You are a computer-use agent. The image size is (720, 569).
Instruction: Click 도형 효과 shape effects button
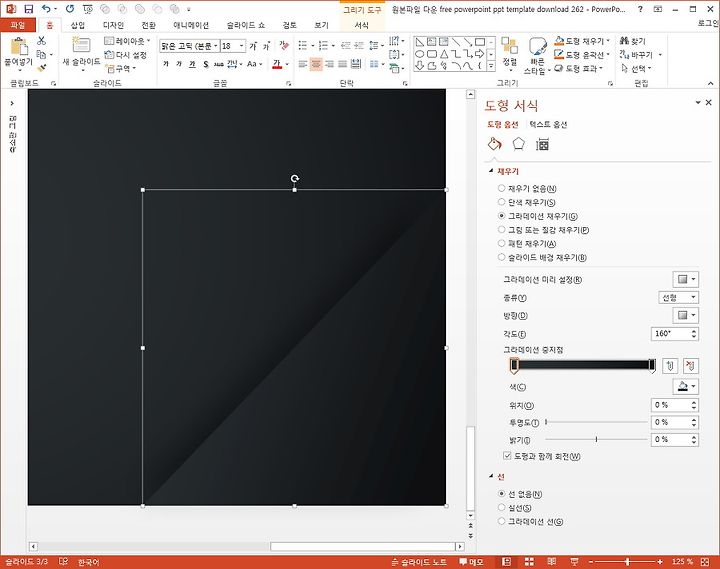coord(579,68)
